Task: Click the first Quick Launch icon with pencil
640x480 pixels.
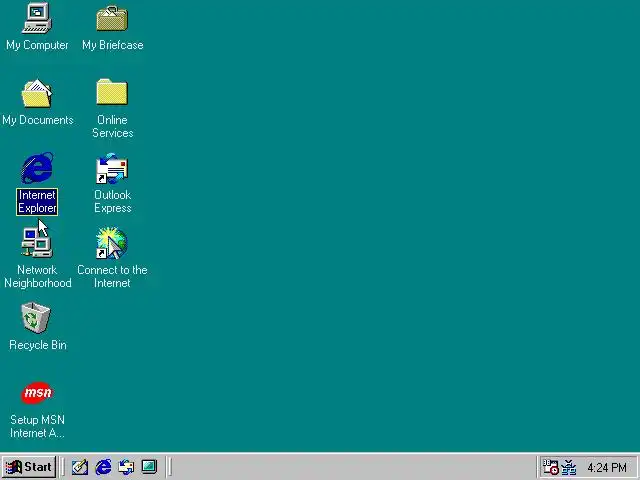Action: (80, 467)
